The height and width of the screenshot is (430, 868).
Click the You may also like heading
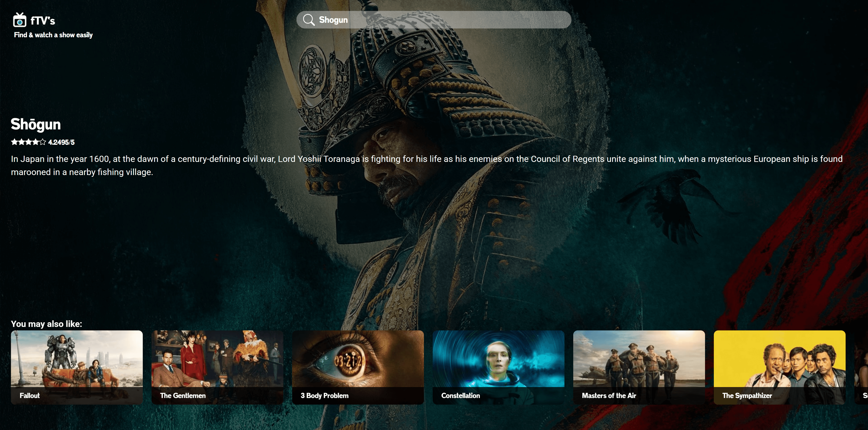47,324
